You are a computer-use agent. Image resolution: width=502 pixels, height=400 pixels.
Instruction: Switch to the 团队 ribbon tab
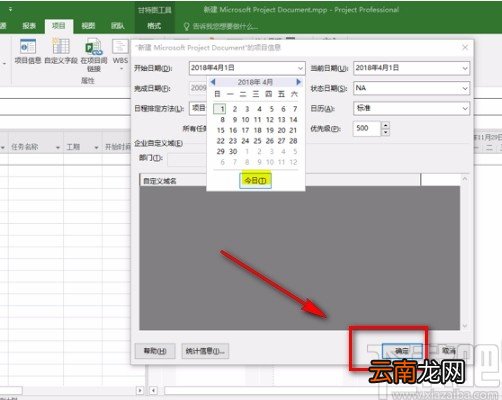tap(117, 26)
